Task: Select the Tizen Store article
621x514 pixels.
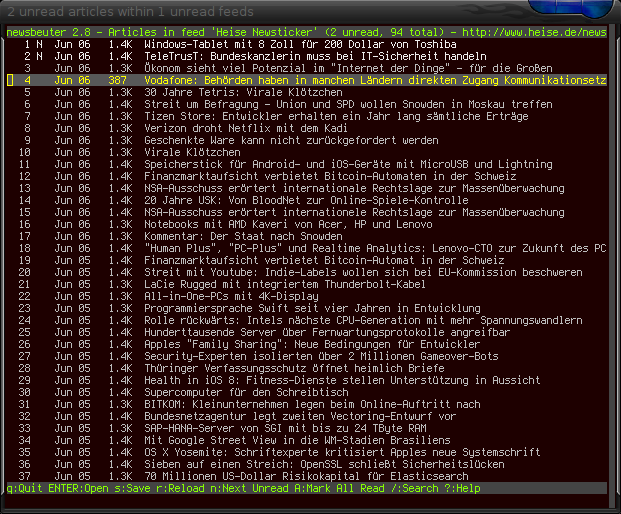Action: point(307,116)
